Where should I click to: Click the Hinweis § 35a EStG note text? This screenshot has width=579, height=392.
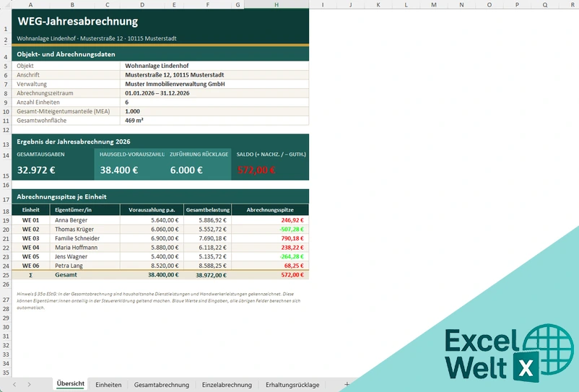[x=159, y=301]
